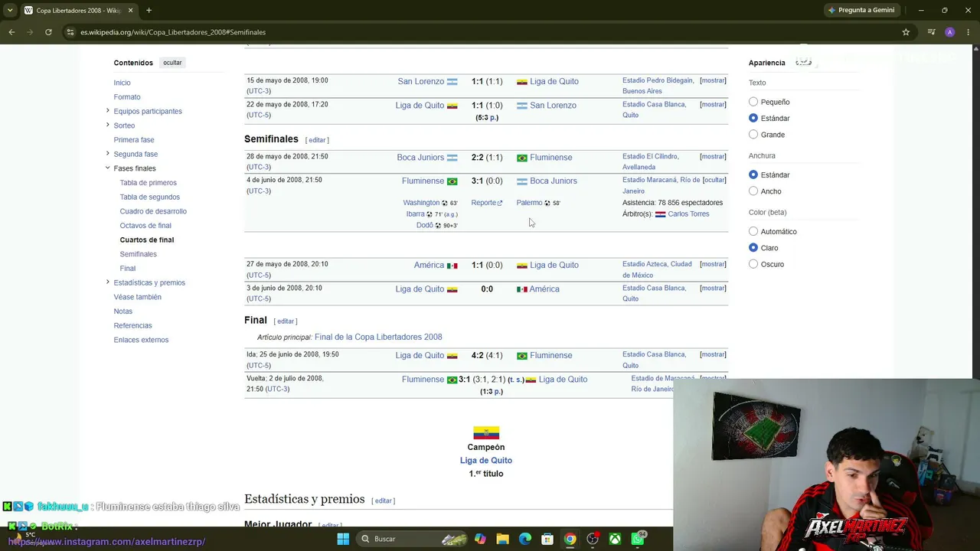Edit the Semifinales section
The image size is (980, 551).
coord(317,140)
